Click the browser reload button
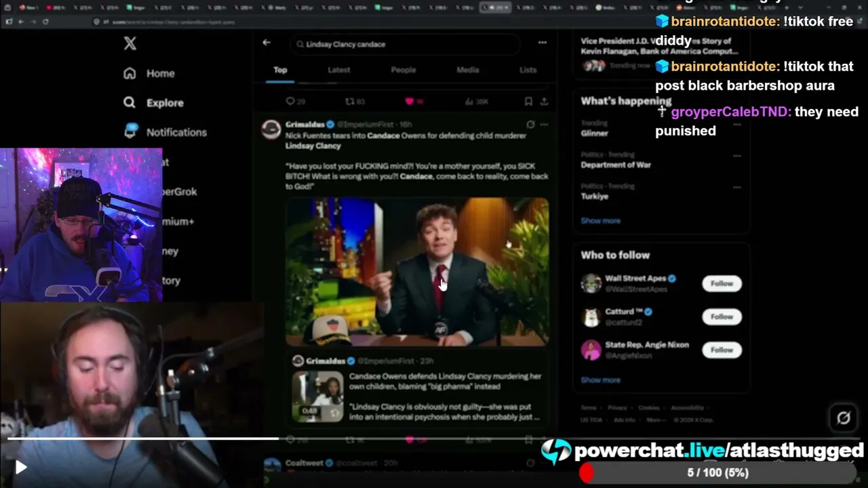 click(x=45, y=22)
